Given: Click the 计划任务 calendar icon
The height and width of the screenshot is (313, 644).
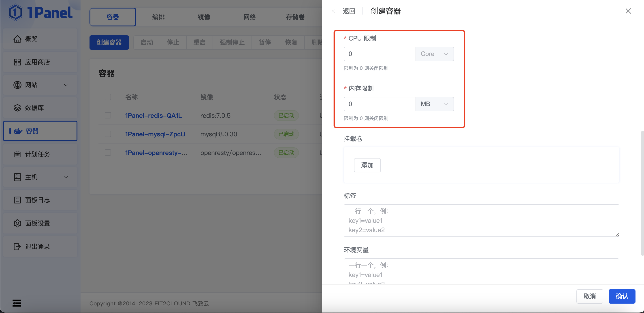Looking at the screenshot, I should point(17,154).
